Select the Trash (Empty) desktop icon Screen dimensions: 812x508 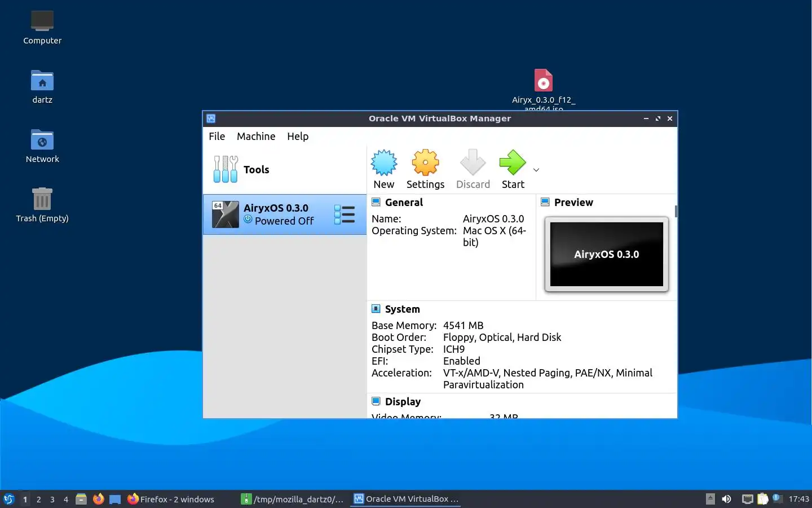coord(42,199)
